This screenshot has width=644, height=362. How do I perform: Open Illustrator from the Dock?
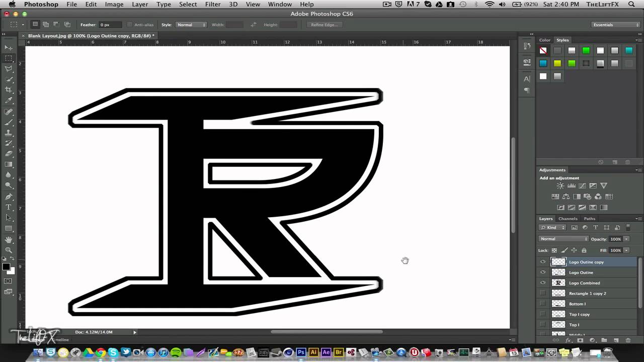(313, 352)
